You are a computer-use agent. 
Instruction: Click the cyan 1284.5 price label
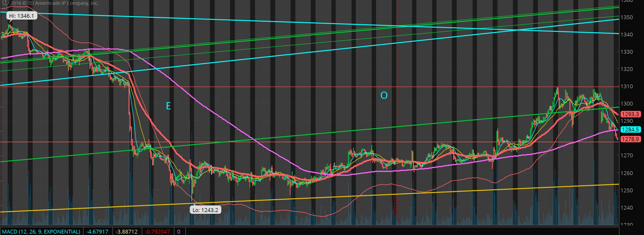pyautogui.click(x=630, y=130)
